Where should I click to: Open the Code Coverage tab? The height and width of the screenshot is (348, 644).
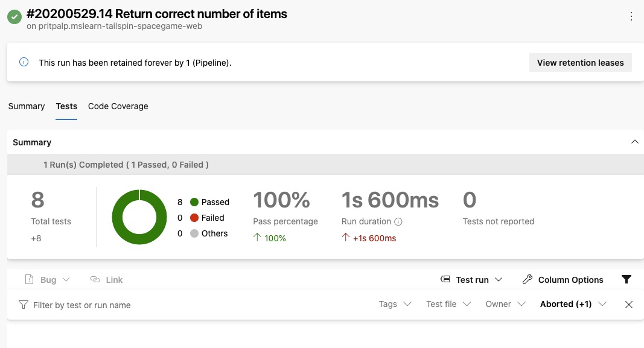118,106
